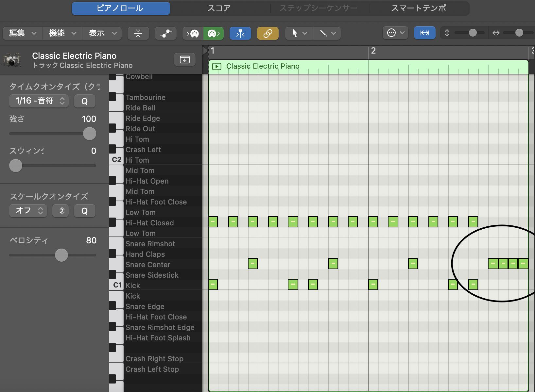Click the Crash Right Stop label
This screenshot has width=535, height=392.
pyautogui.click(x=154, y=359)
